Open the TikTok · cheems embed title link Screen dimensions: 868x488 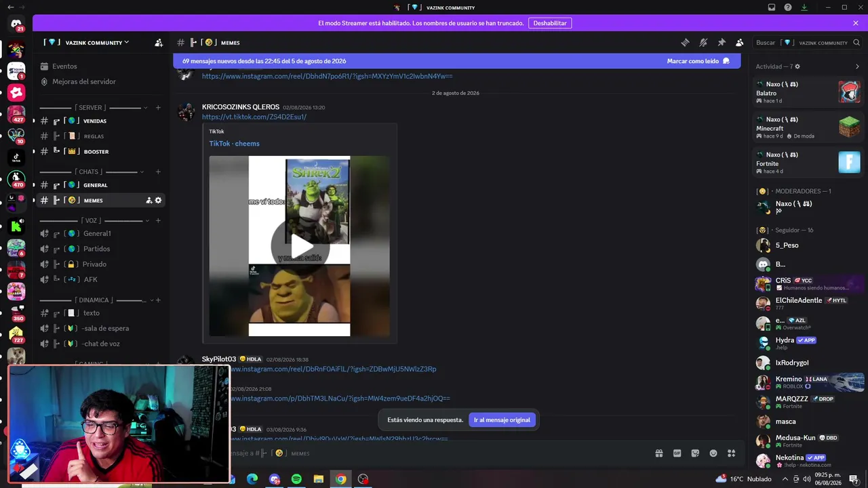coord(234,144)
